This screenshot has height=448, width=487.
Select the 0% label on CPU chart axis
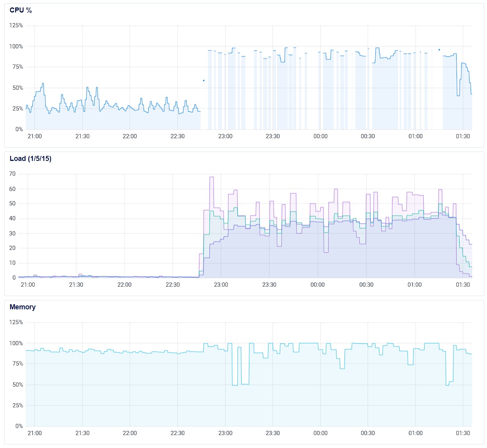19,129
